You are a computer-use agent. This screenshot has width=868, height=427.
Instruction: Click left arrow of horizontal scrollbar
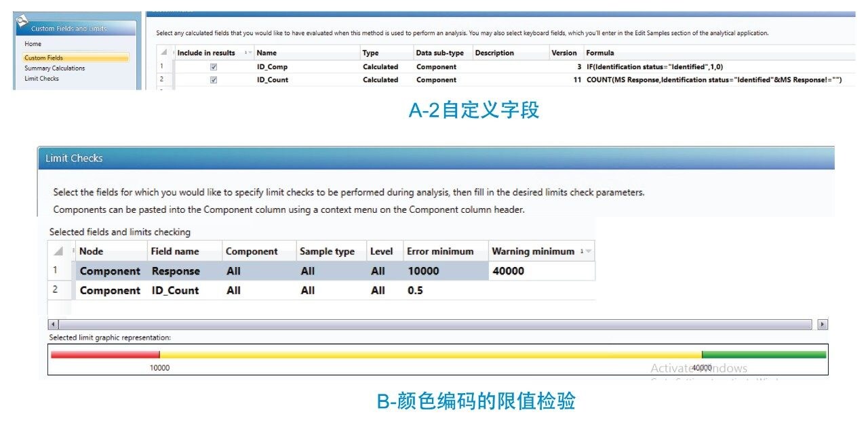[54, 325]
